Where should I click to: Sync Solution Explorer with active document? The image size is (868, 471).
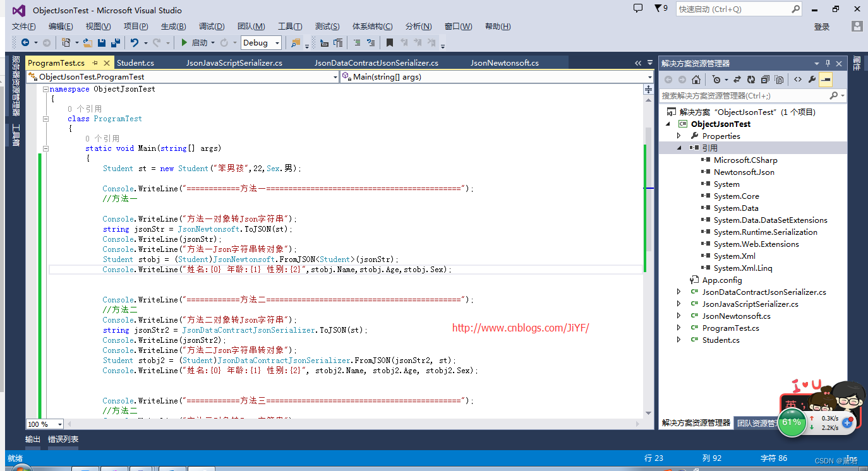[x=737, y=79]
